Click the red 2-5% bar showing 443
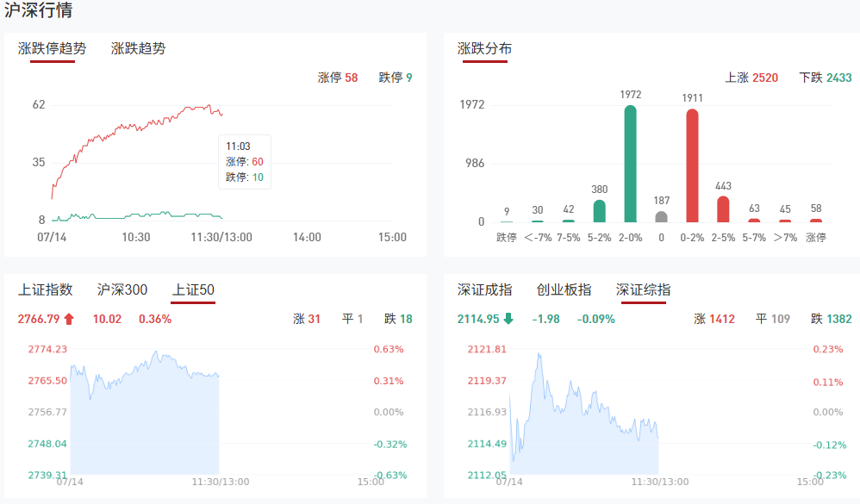Image resolution: width=860 pixels, height=504 pixels. [x=723, y=209]
